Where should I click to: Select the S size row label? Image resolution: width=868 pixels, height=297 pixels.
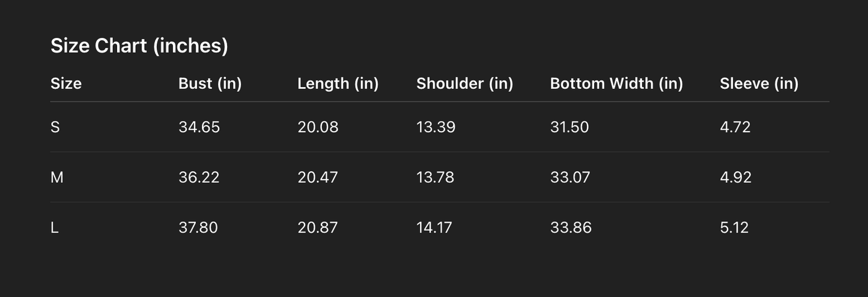[x=55, y=127]
